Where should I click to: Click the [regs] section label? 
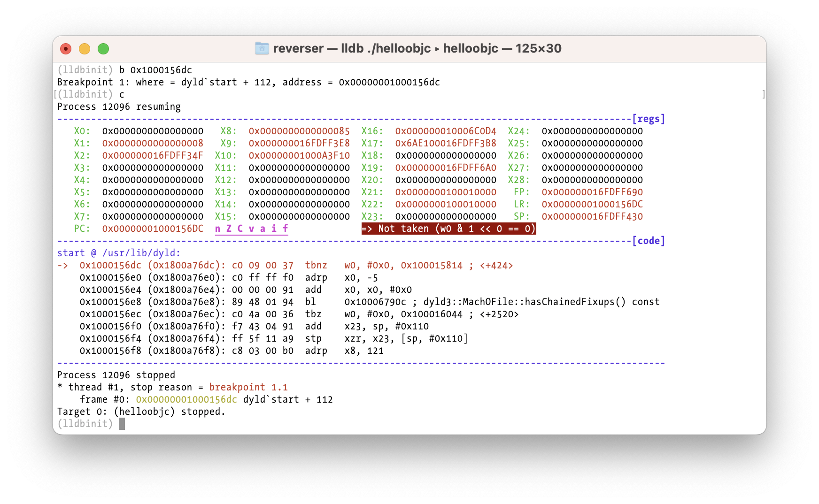tap(649, 119)
